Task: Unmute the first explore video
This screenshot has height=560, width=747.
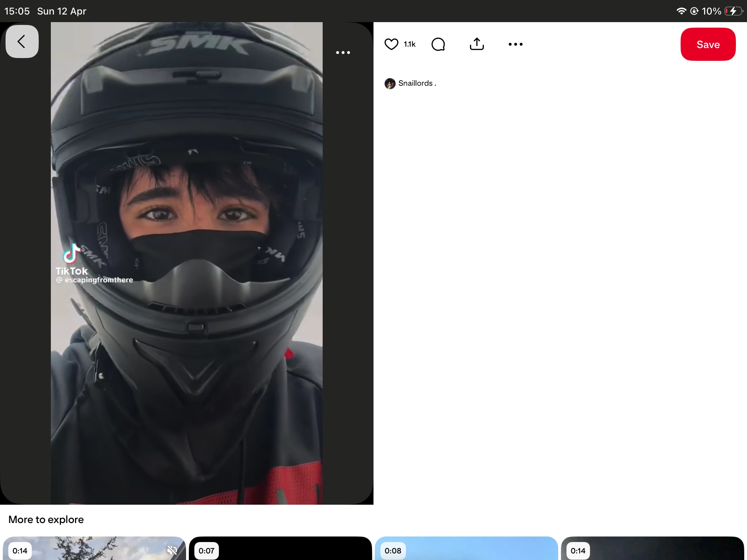Action: click(x=172, y=550)
